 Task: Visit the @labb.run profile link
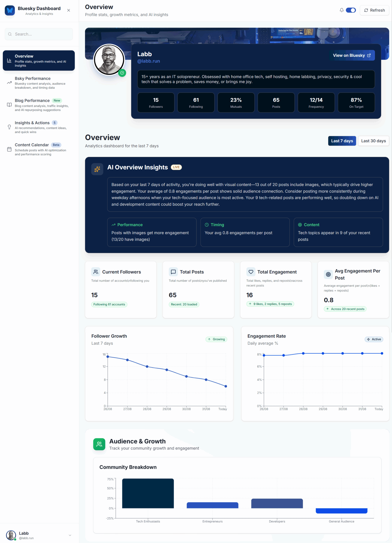149,61
